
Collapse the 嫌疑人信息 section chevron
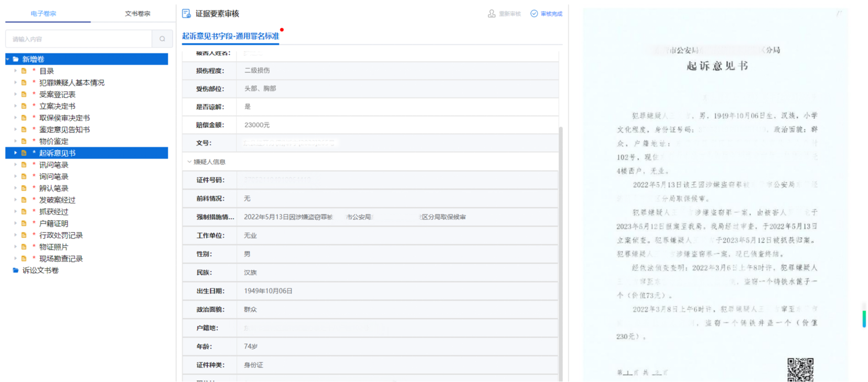[189, 162]
